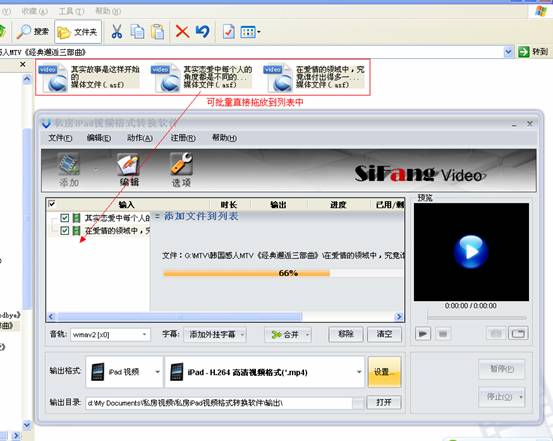553x441 pixels.
Task: Click the output directory path field
Action: [x=219, y=403]
